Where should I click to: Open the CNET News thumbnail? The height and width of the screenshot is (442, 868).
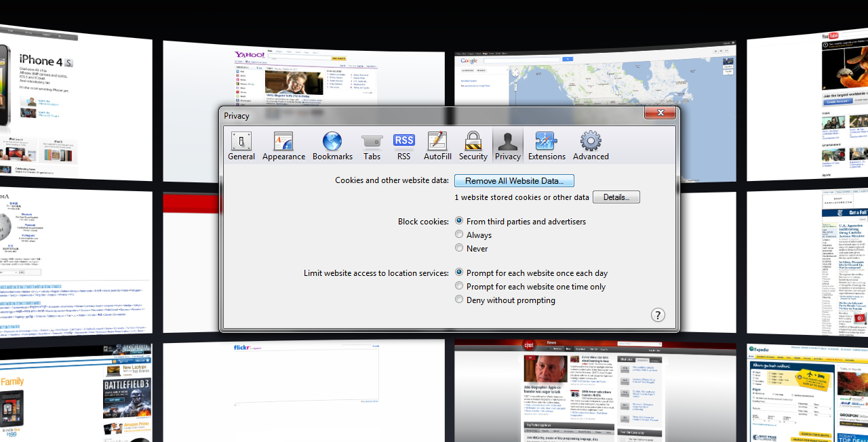(594, 390)
